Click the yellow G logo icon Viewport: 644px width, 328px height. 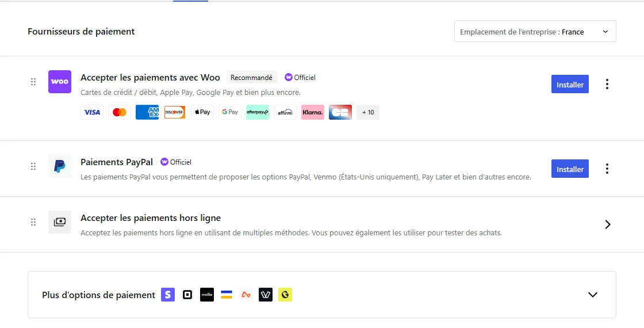coord(285,295)
